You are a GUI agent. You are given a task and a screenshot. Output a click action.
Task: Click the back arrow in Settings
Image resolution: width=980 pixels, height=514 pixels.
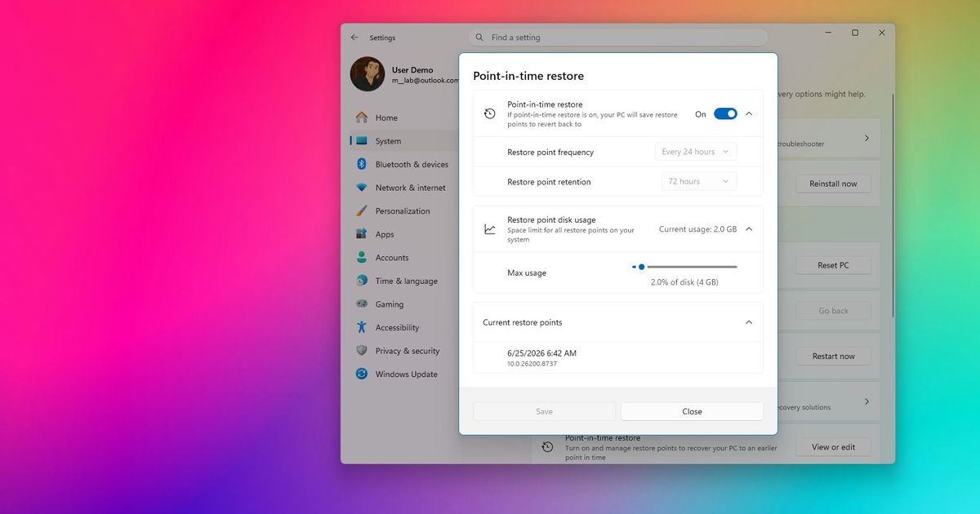pos(354,38)
